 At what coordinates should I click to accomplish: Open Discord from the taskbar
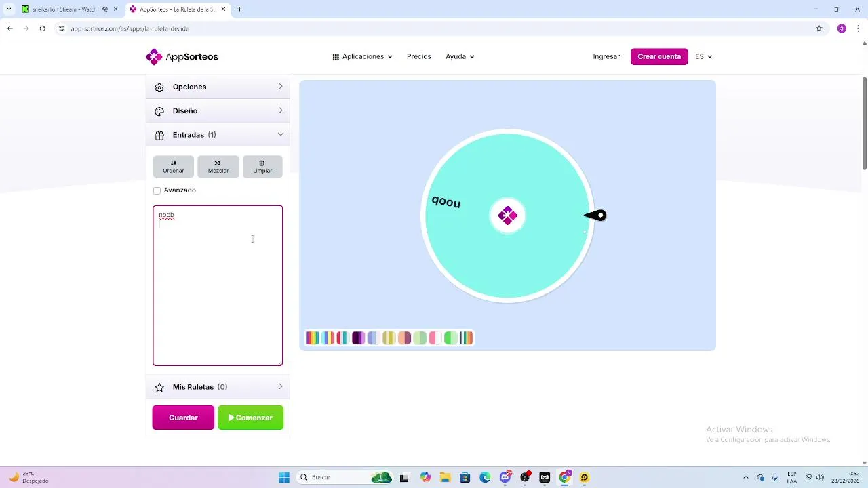[505, 477]
